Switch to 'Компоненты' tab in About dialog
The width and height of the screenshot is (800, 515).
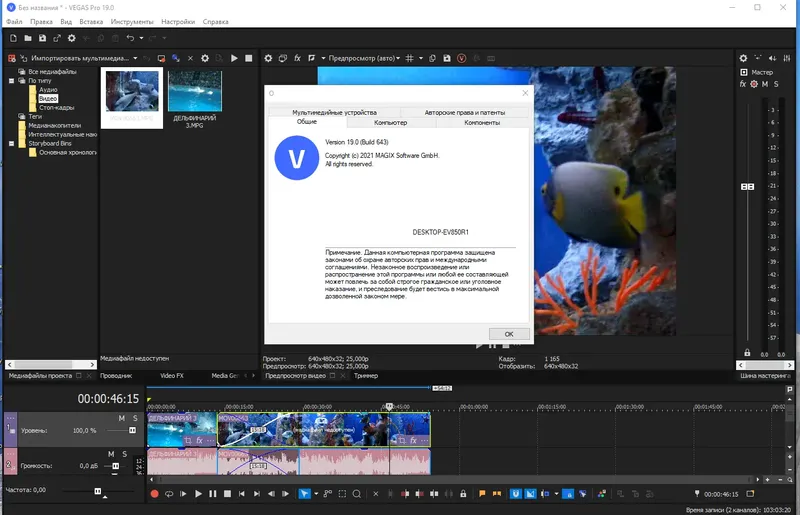(482, 122)
